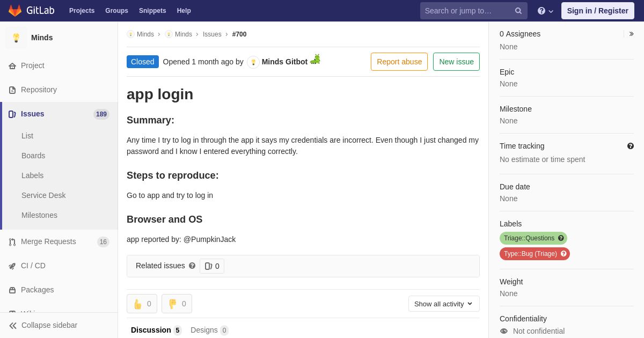Viewport: 644px width, 338px height.
Task: Click the search magnifier icon
Action: click(518, 11)
